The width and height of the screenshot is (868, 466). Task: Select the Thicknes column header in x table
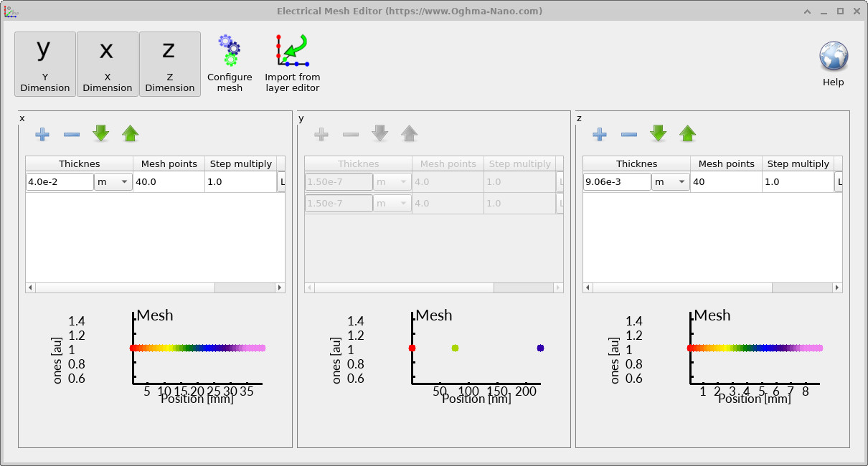pyautogui.click(x=78, y=163)
